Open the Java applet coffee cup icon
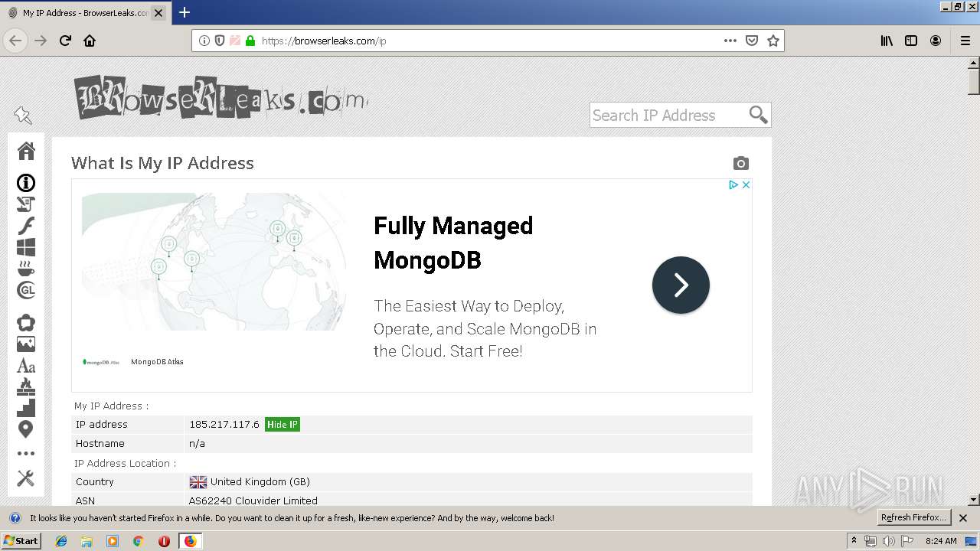Image resolution: width=980 pixels, height=551 pixels. [26, 269]
